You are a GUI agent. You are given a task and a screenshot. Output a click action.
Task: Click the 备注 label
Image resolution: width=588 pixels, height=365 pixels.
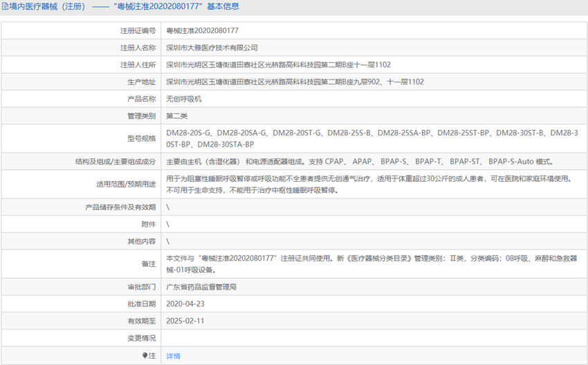pyautogui.click(x=149, y=264)
